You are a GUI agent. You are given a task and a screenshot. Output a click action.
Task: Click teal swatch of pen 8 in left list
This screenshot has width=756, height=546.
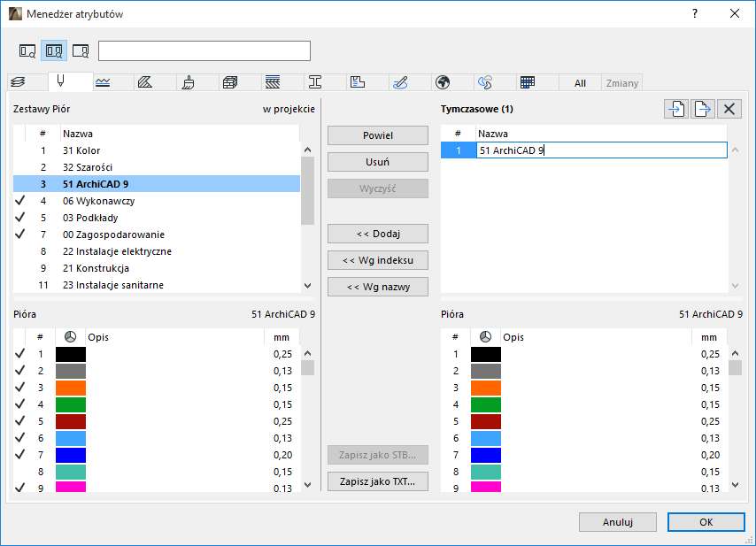coord(71,472)
